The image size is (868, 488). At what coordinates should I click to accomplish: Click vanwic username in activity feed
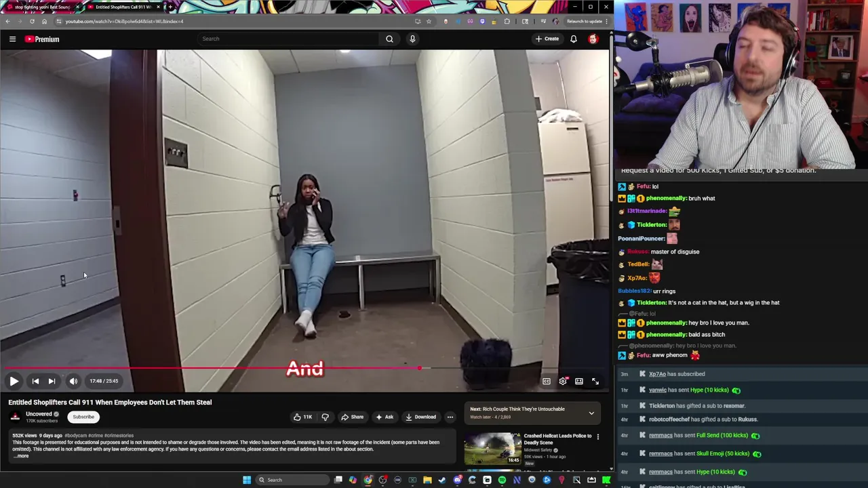pyautogui.click(x=658, y=390)
